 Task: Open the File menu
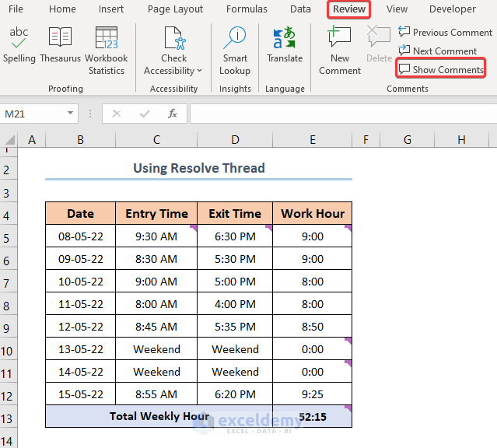coord(16,9)
